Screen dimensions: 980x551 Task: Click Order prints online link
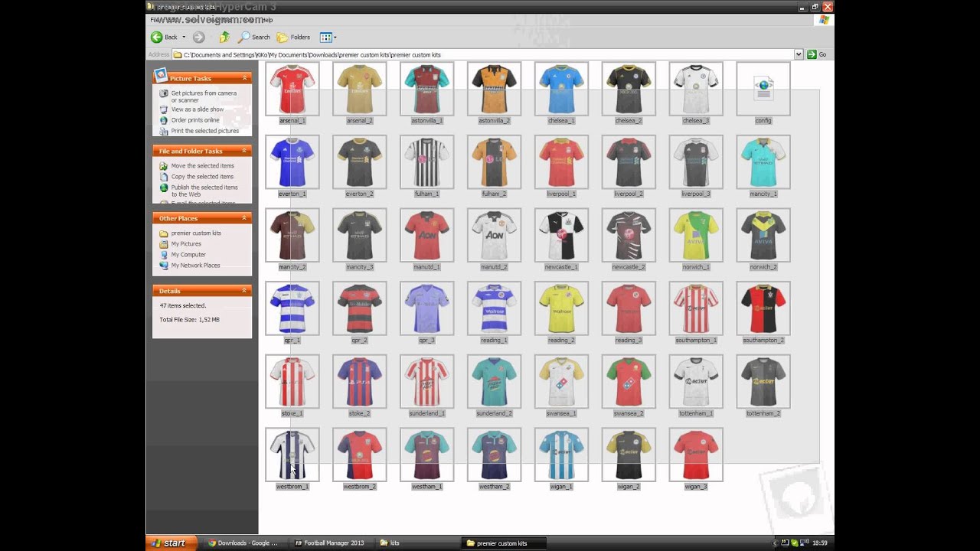(x=195, y=120)
